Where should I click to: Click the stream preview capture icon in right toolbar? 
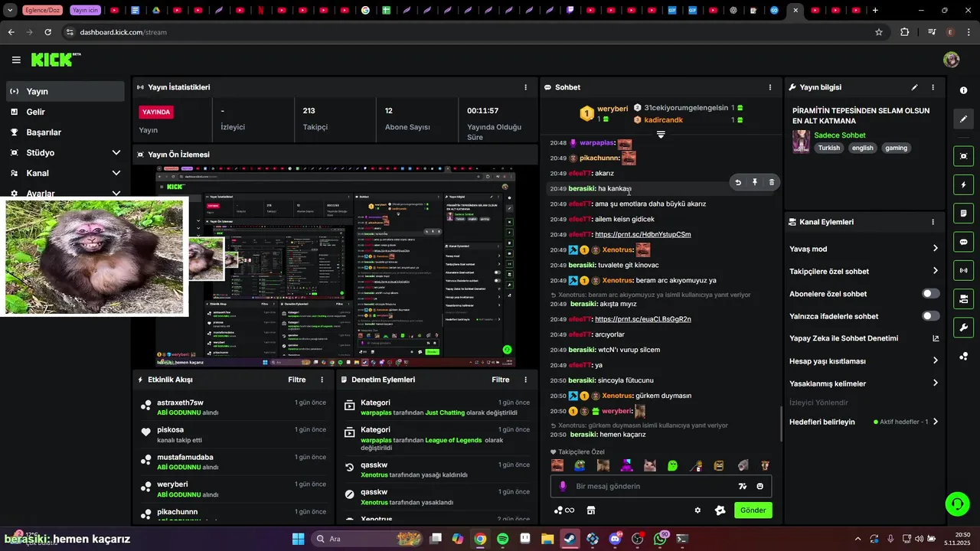tap(963, 156)
